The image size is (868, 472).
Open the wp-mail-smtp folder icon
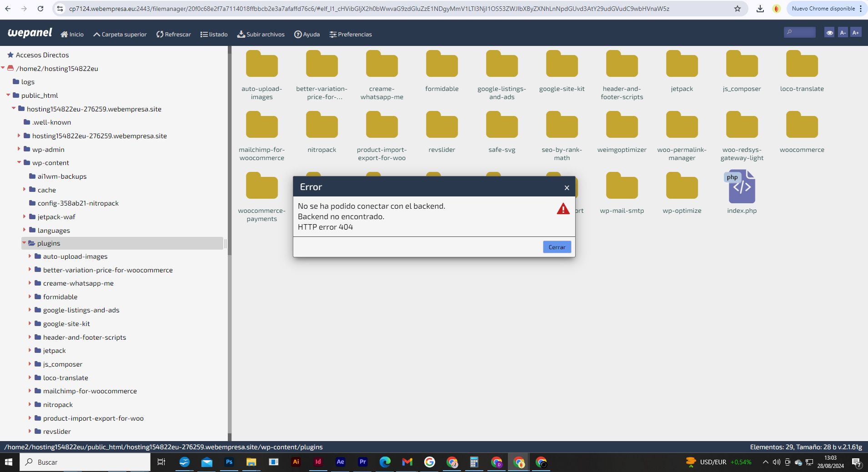[x=622, y=186]
